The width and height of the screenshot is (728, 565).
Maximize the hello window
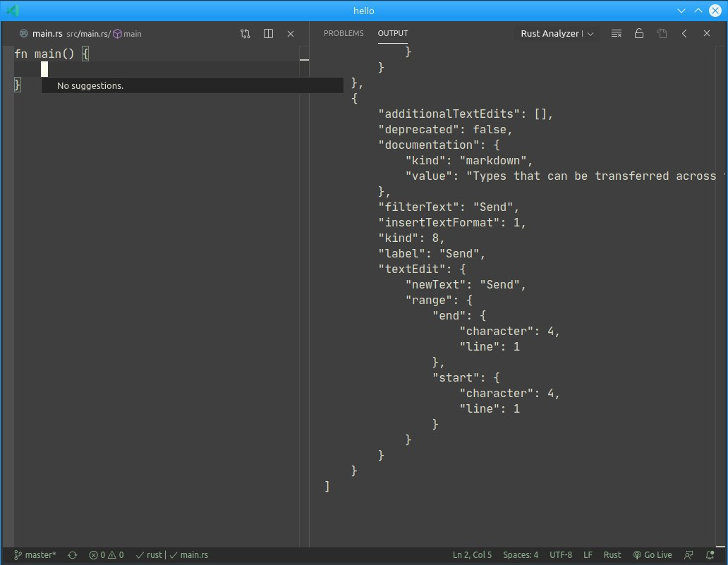pyautogui.click(x=698, y=11)
